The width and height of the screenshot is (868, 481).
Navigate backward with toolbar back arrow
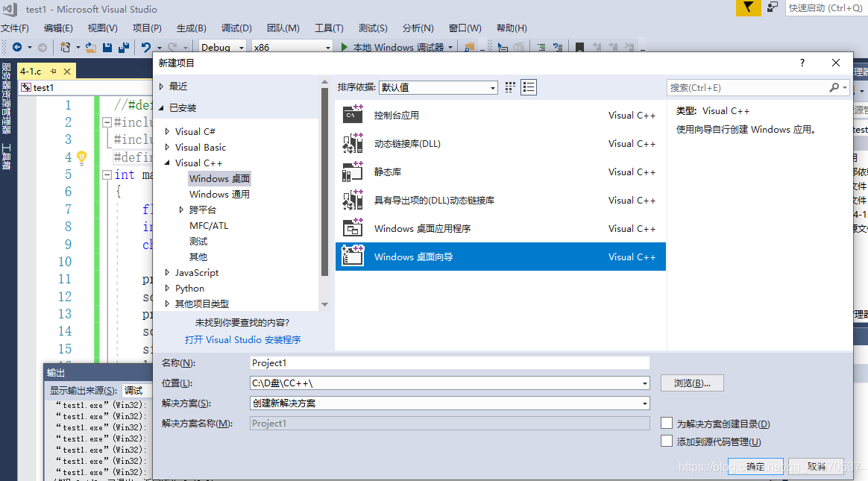tap(16, 48)
